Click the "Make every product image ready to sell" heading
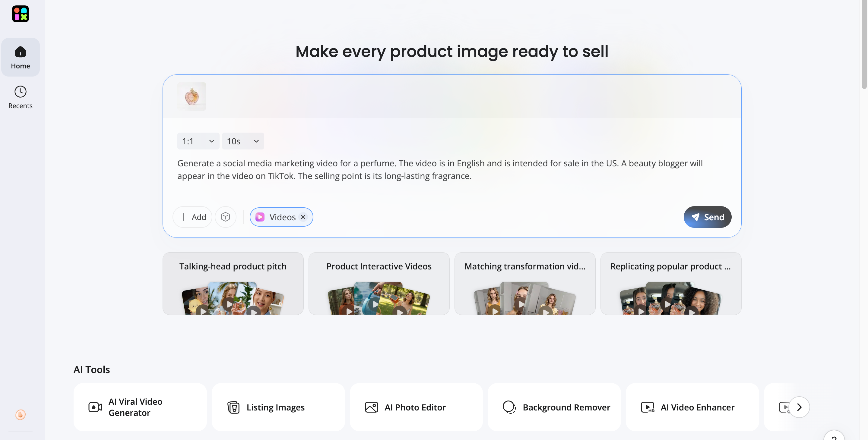 coord(452,52)
